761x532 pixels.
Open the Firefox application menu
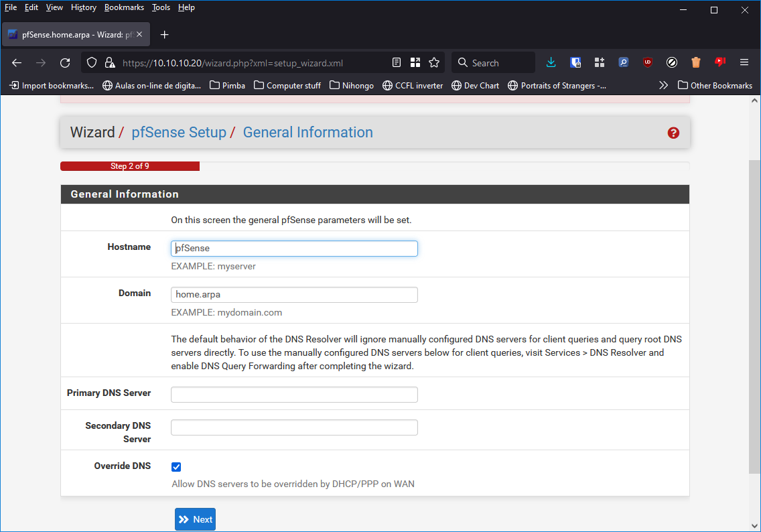(744, 62)
